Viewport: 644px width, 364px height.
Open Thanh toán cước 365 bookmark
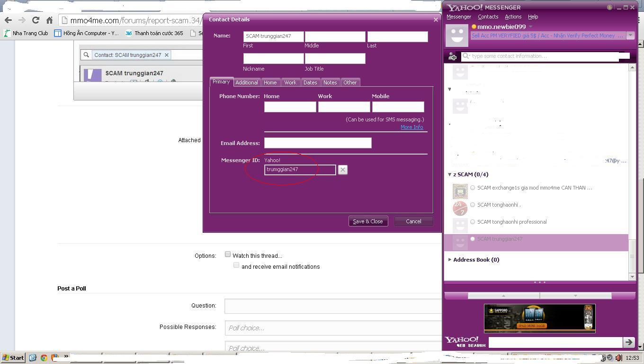click(154, 33)
